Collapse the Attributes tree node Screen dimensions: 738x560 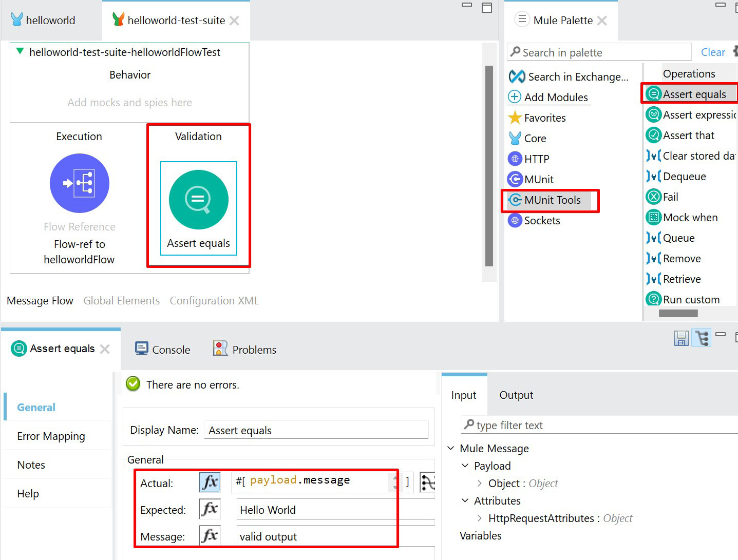[x=465, y=501]
